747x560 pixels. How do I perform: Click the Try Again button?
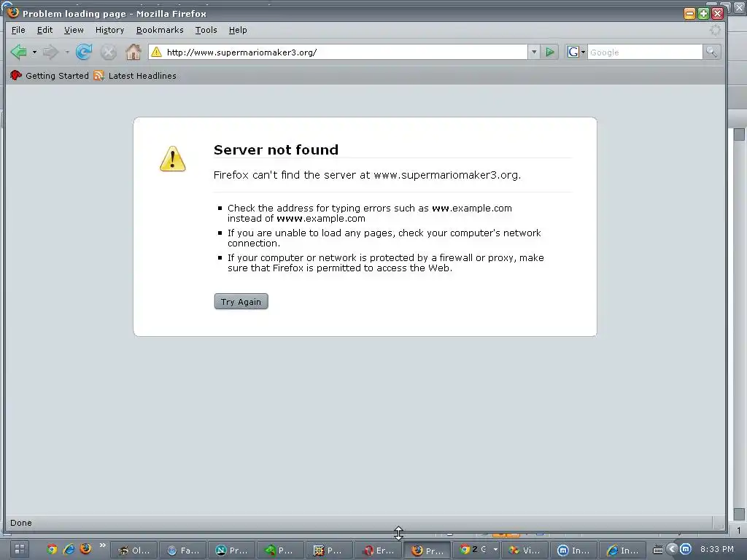click(241, 301)
